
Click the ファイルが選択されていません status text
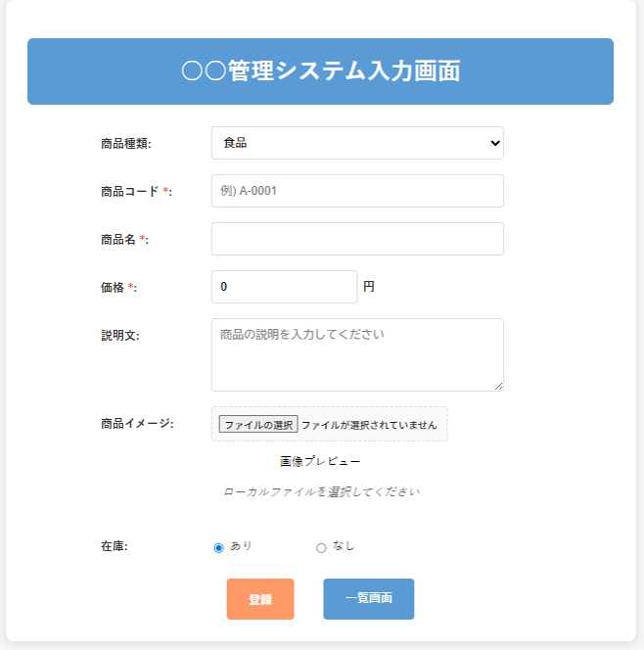point(369,425)
